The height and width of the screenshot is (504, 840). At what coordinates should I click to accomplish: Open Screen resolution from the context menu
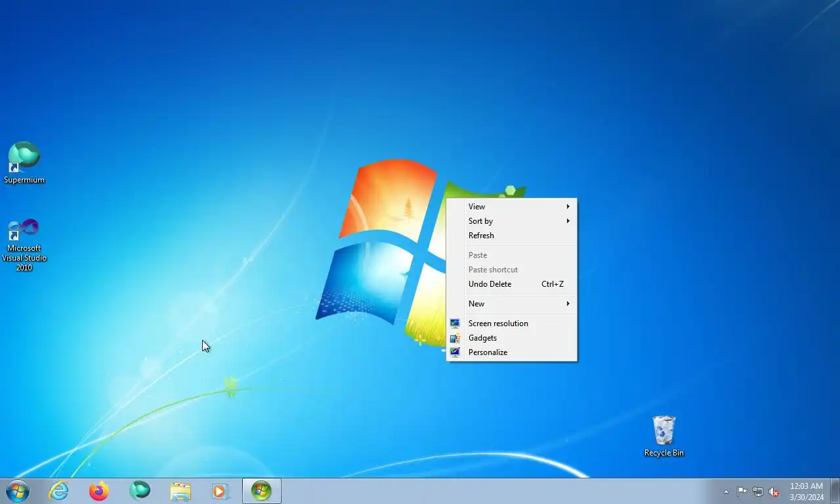point(512,324)
